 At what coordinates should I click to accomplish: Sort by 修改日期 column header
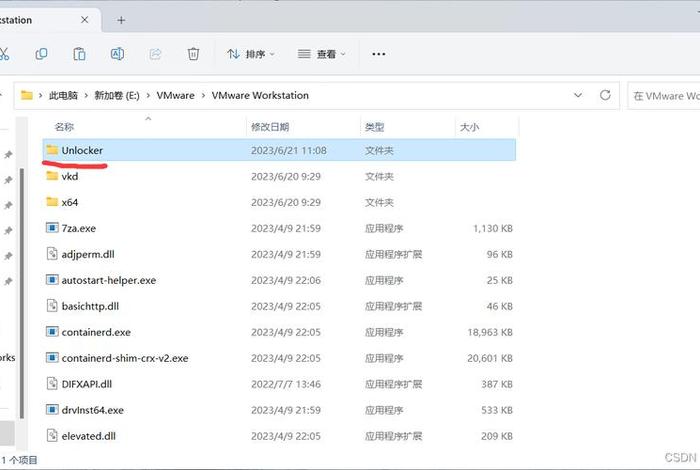[270, 127]
